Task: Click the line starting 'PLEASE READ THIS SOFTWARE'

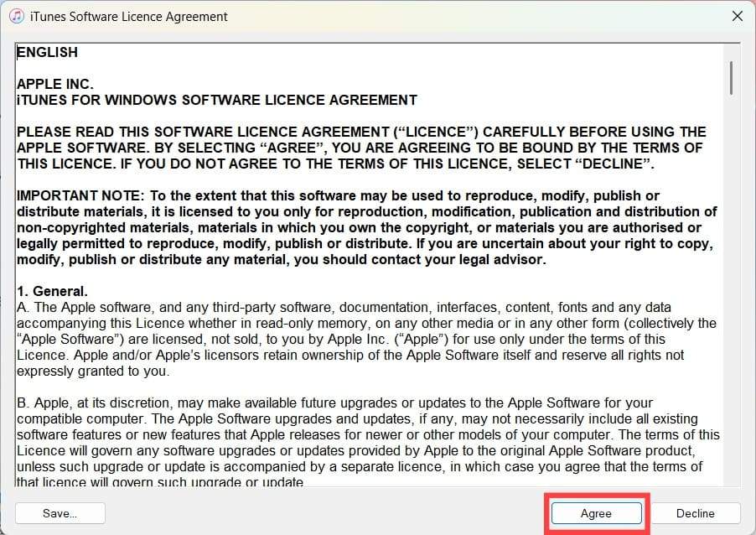Action: coord(361,132)
